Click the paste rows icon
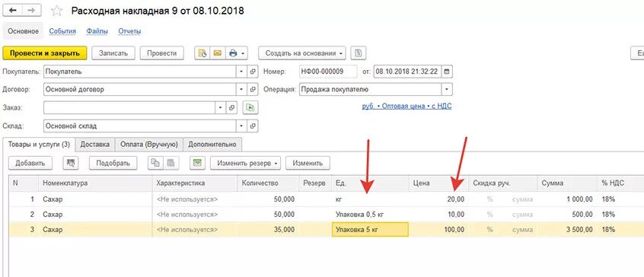The width and height of the screenshot is (644, 277). [x=171, y=163]
